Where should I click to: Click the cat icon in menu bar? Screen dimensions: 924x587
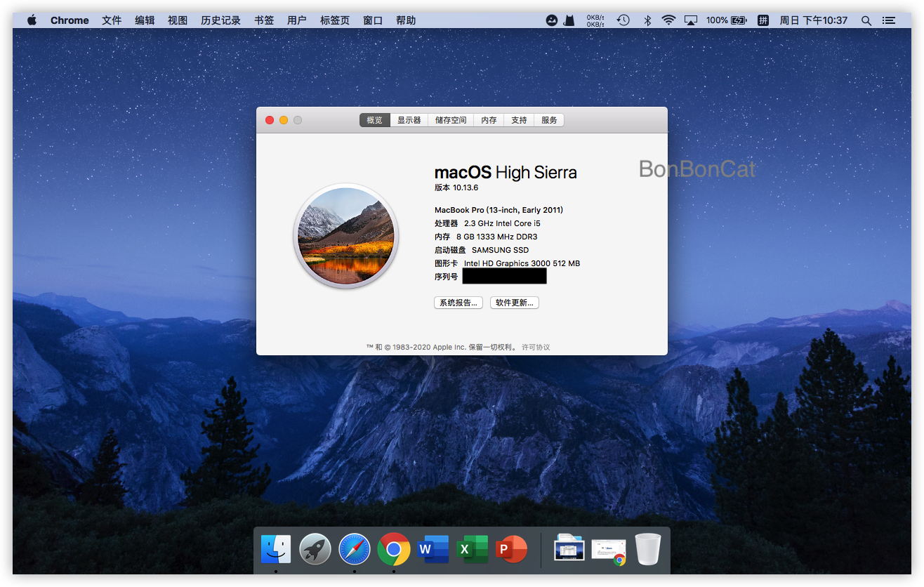[569, 20]
